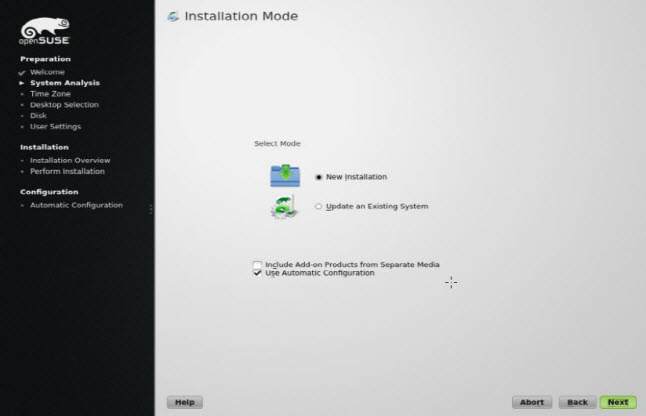Uncheck Use Automatic Configuration
The height and width of the screenshot is (416, 646).
(x=257, y=273)
